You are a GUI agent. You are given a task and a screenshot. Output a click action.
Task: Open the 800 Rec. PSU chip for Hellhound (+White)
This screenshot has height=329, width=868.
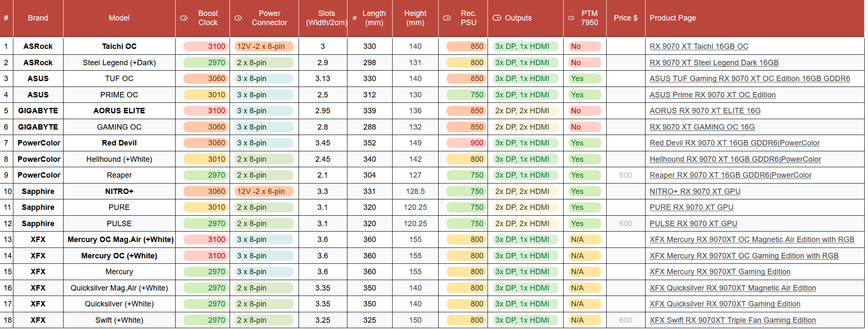point(466,159)
